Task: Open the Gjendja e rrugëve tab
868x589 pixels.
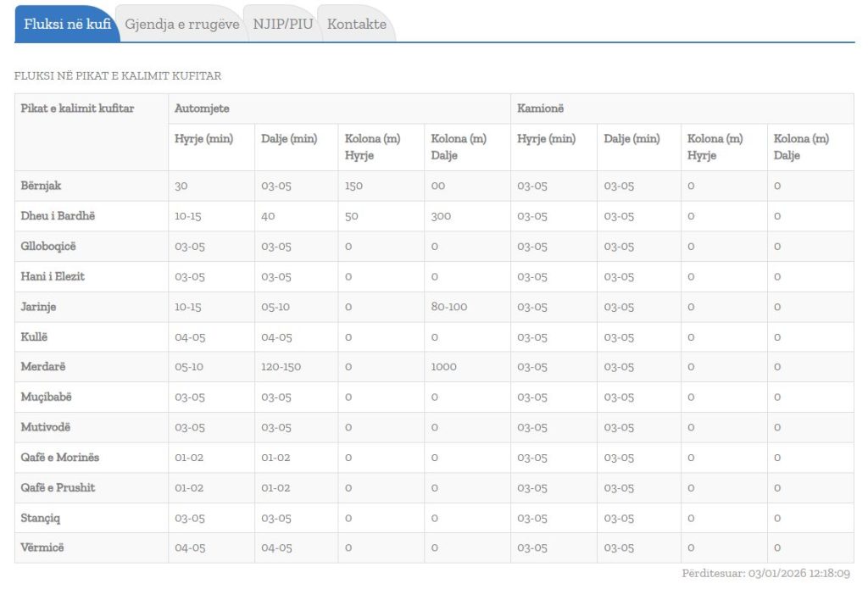Action: coord(181,25)
